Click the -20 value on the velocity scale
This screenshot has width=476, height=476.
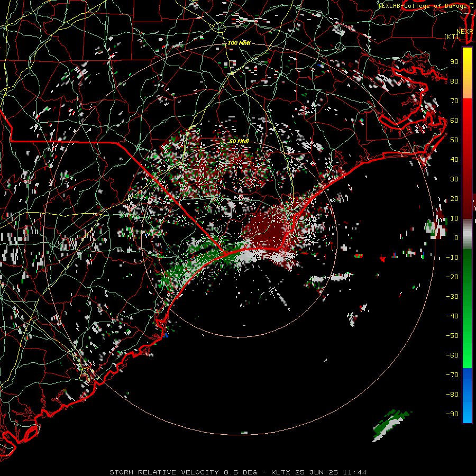pyautogui.click(x=452, y=277)
